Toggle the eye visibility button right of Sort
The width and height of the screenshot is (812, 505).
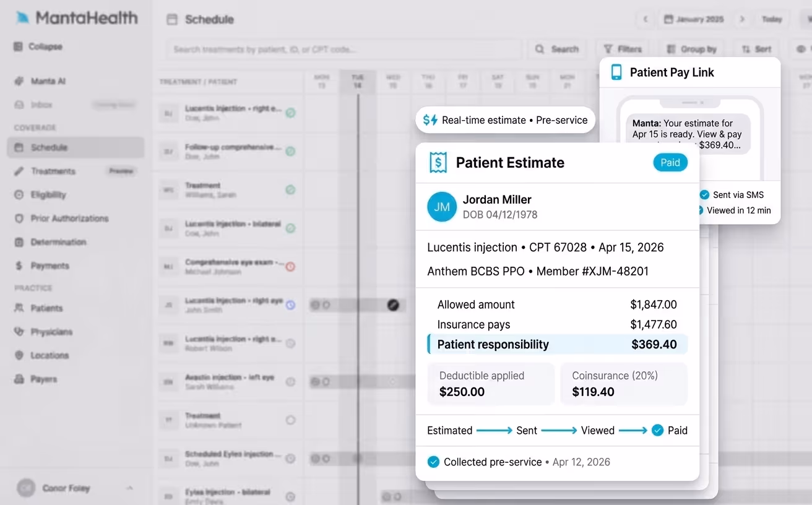tap(801, 49)
